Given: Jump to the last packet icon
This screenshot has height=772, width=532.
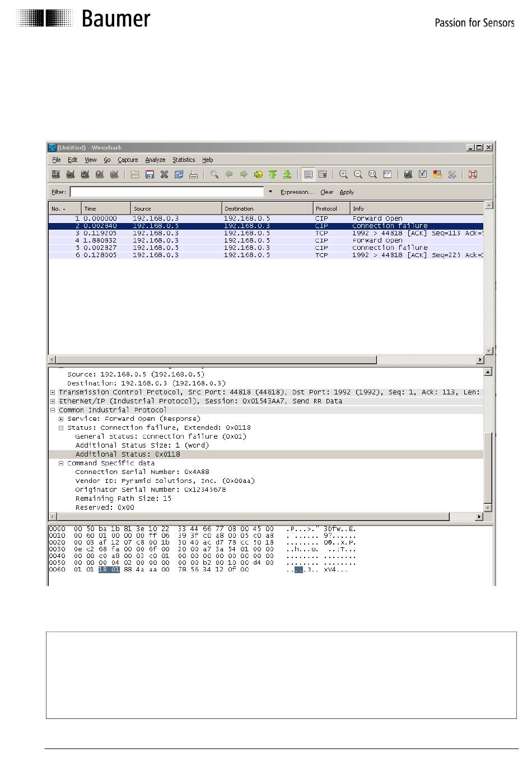Looking at the screenshot, I should [287, 174].
